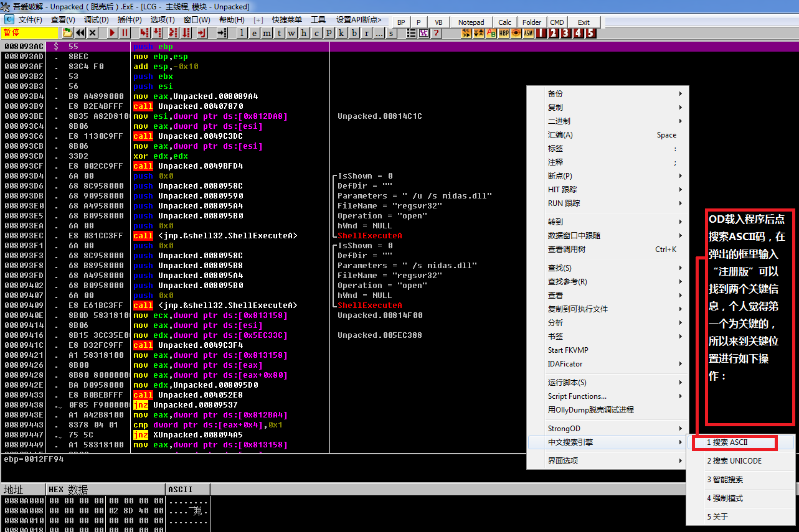Open the Threads window via the 't' button
Screen dimensions: 799x532
(x=280, y=33)
